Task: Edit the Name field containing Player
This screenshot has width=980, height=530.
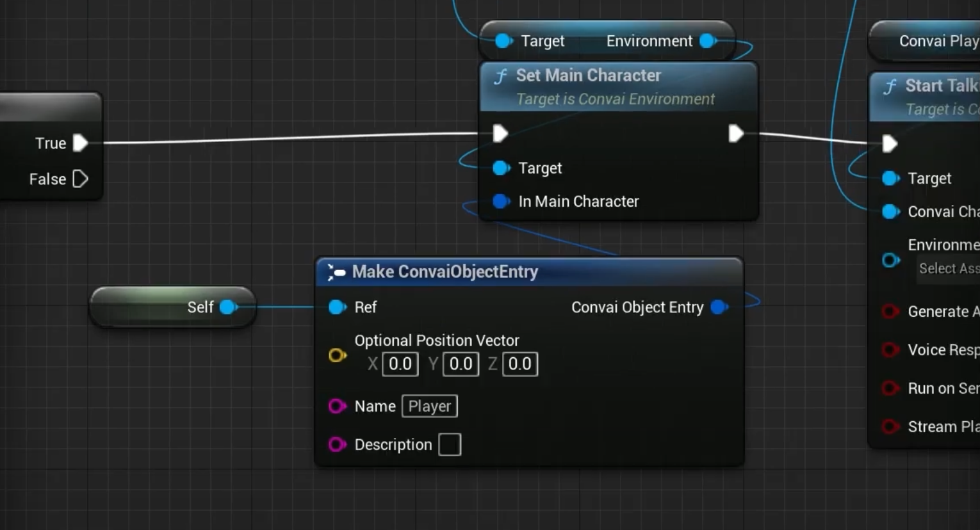Action: coord(430,406)
